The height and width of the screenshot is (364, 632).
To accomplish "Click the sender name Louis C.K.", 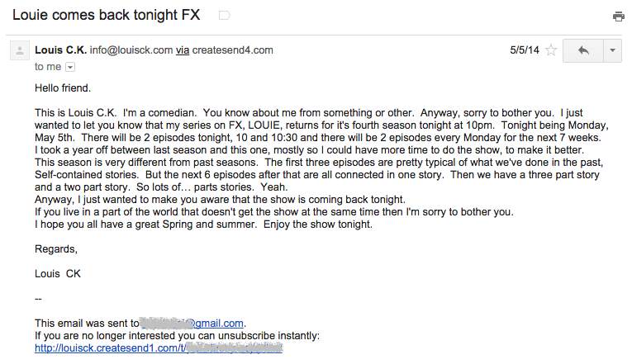I will [60, 50].
